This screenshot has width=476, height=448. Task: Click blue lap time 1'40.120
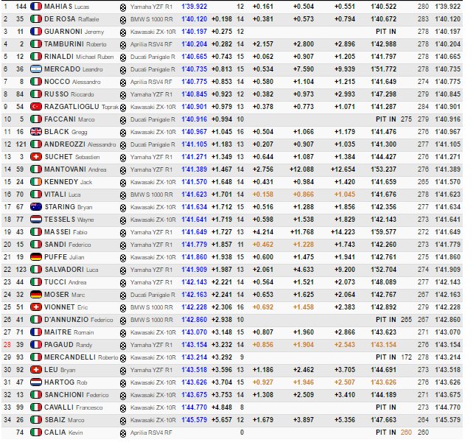[195, 19]
